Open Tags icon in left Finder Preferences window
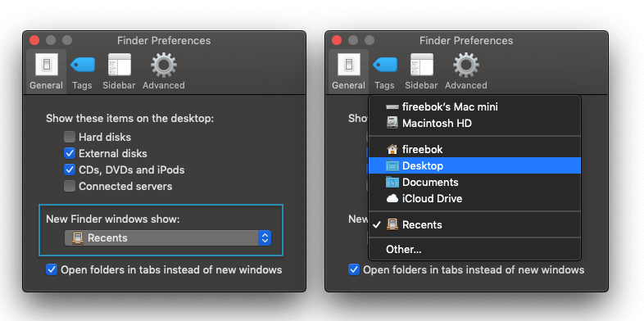Viewport: 644px width, 321px height. click(x=82, y=65)
